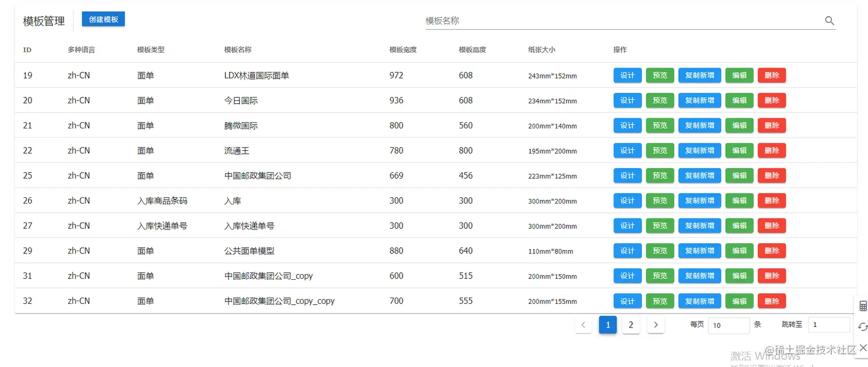Click 编辑 for 公共面单模型 row
The height and width of the screenshot is (367, 868).
(x=739, y=251)
